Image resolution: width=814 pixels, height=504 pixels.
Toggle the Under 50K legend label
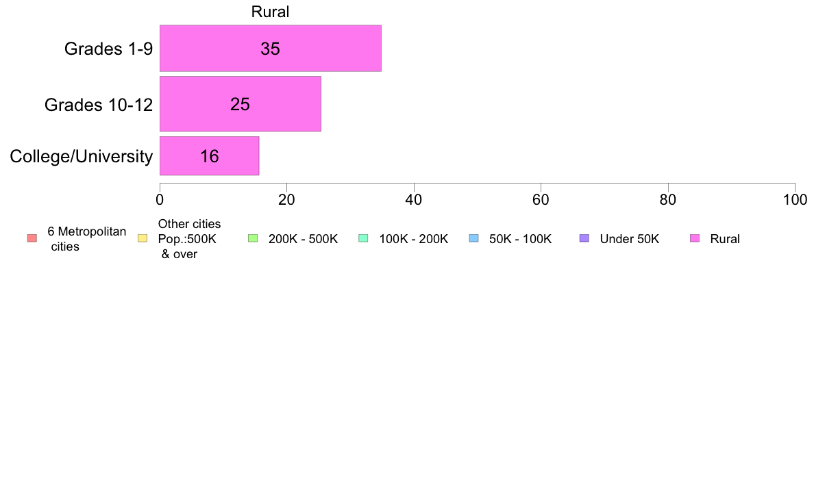coord(629,239)
